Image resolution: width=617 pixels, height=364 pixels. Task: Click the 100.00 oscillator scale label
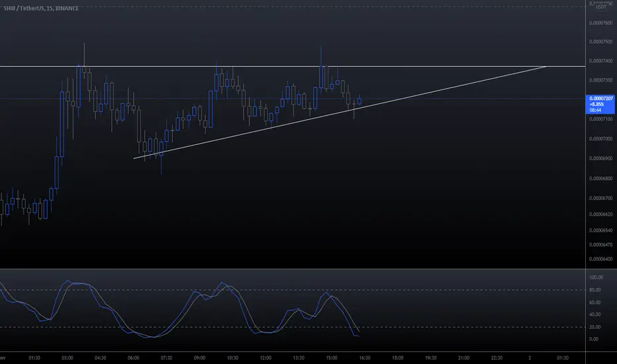coord(596,277)
